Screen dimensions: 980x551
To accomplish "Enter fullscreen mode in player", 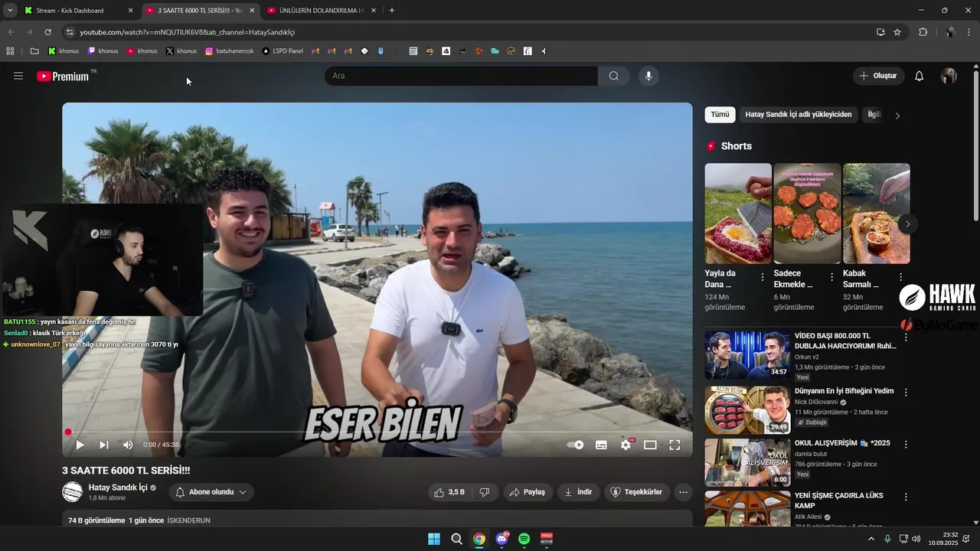I will pos(675,445).
